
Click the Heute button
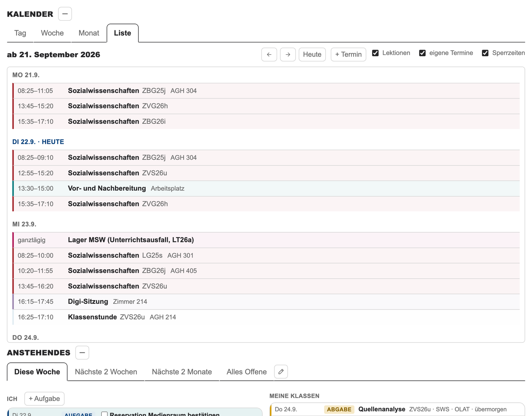pyautogui.click(x=312, y=55)
